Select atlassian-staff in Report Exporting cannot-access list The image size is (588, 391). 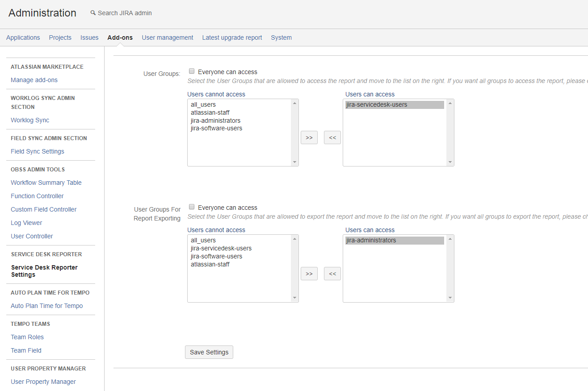pyautogui.click(x=210, y=264)
